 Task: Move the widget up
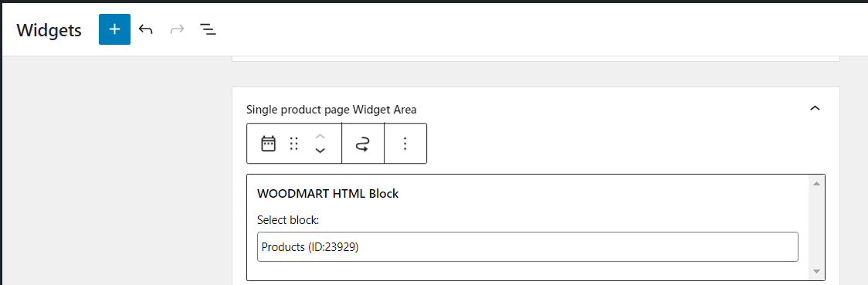pos(320,137)
